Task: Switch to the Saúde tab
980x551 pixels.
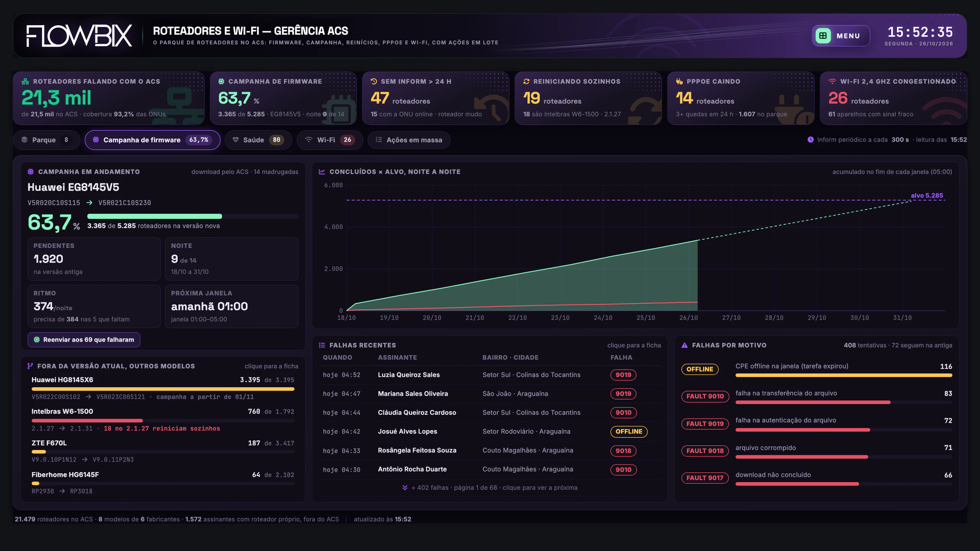Action: 258,140
